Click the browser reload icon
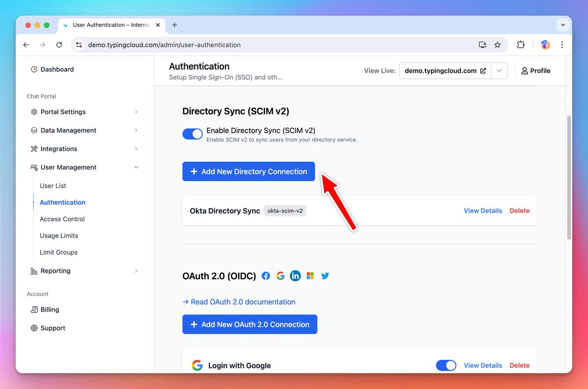This screenshot has height=389, width=588. tap(59, 45)
